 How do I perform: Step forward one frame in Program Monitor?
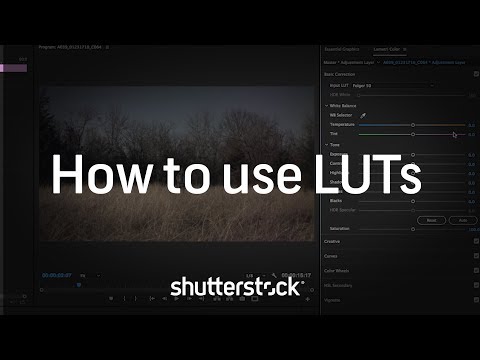[x=189, y=299]
